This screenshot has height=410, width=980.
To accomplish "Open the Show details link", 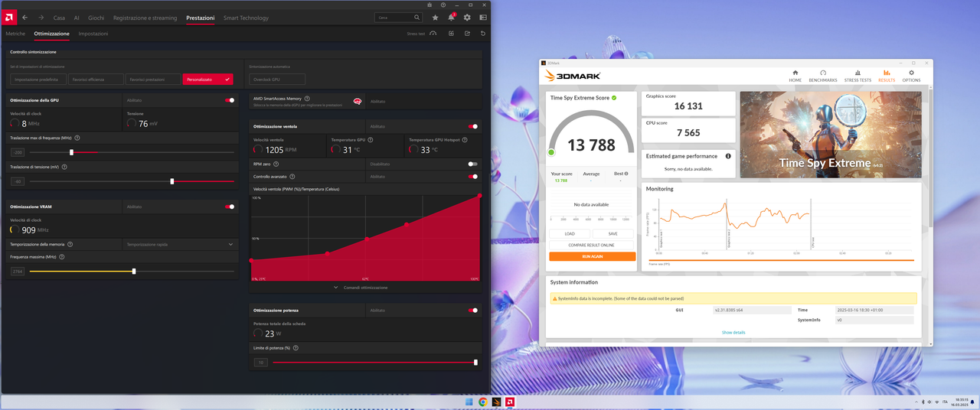I will [733, 332].
